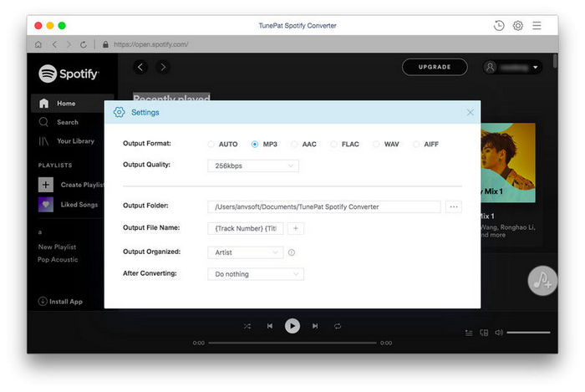
Task: Go to browser home icon
Action: tap(38, 44)
